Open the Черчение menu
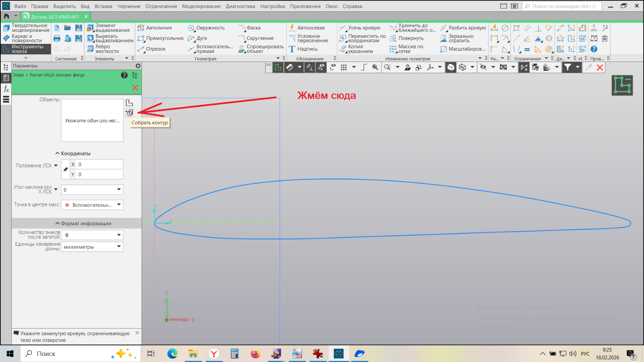This screenshot has height=362, width=644. click(129, 6)
